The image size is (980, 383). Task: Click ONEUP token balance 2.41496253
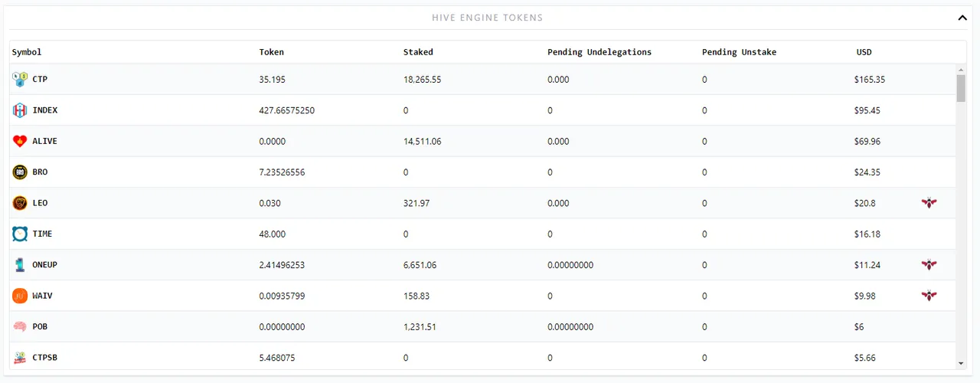282,265
